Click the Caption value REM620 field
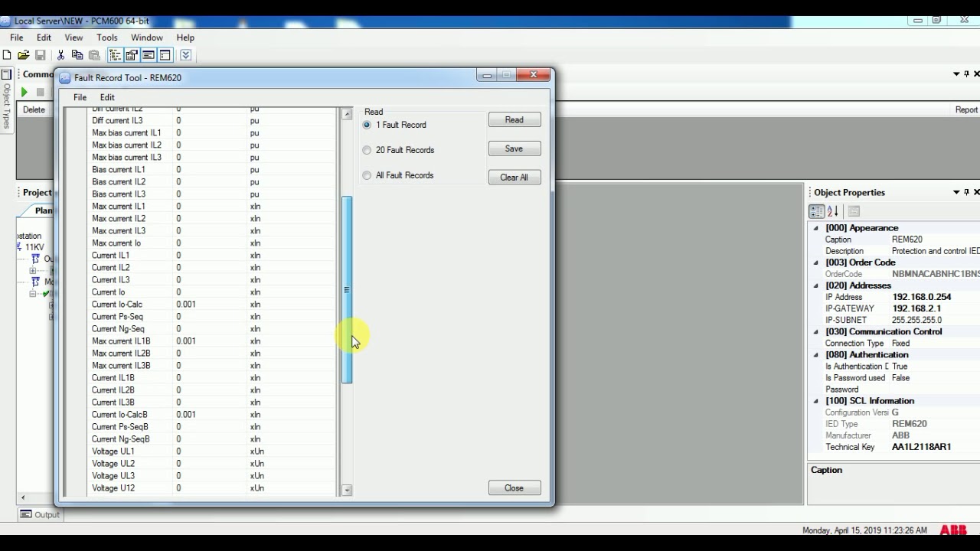 935,240
